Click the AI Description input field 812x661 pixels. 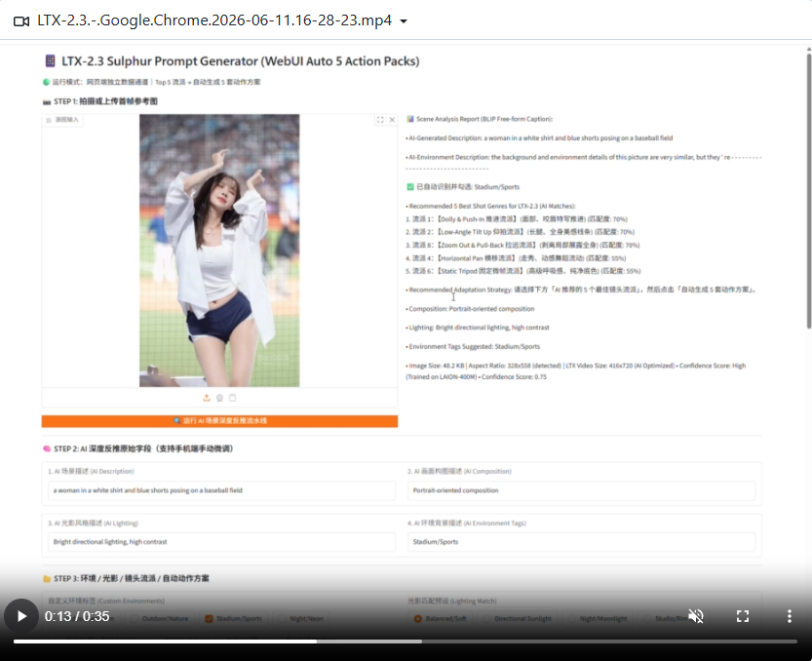point(220,490)
